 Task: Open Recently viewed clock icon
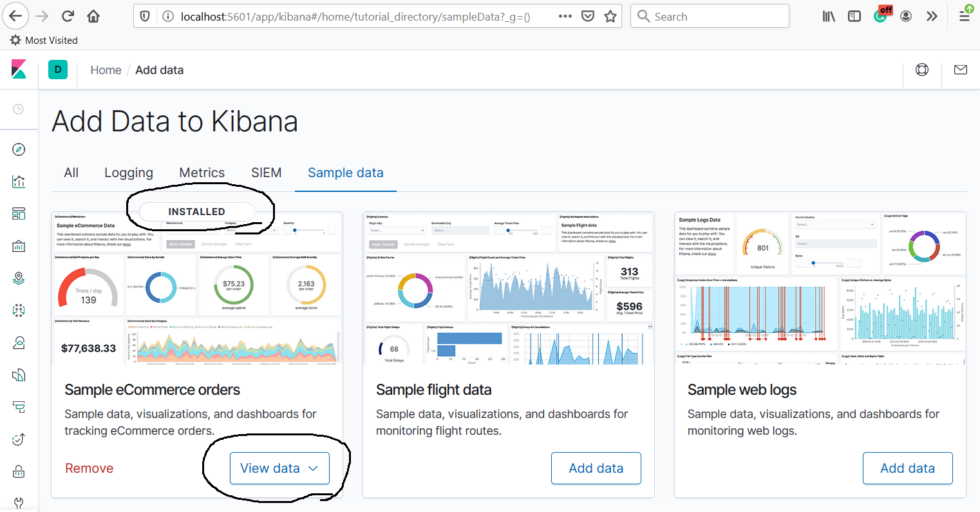click(x=19, y=109)
